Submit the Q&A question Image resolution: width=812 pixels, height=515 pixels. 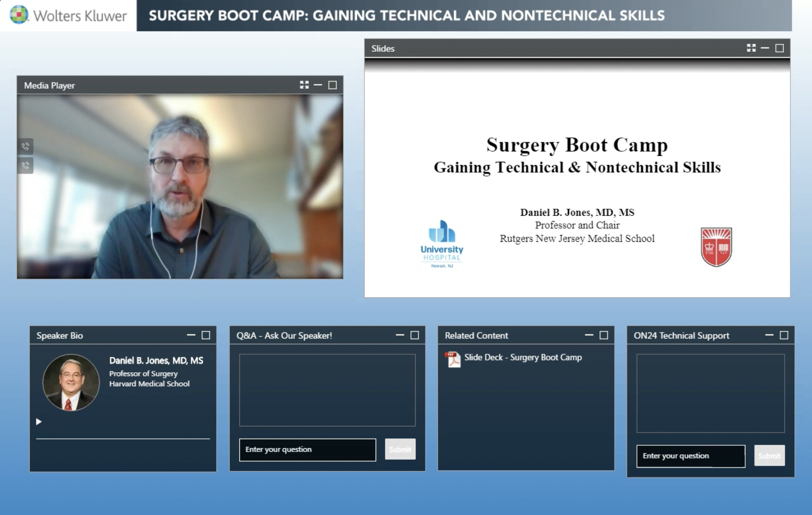[x=400, y=449]
